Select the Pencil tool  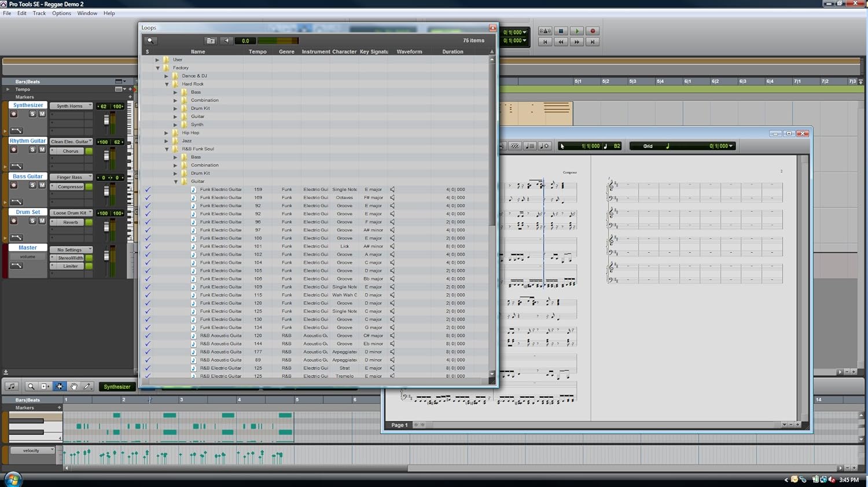click(x=87, y=386)
